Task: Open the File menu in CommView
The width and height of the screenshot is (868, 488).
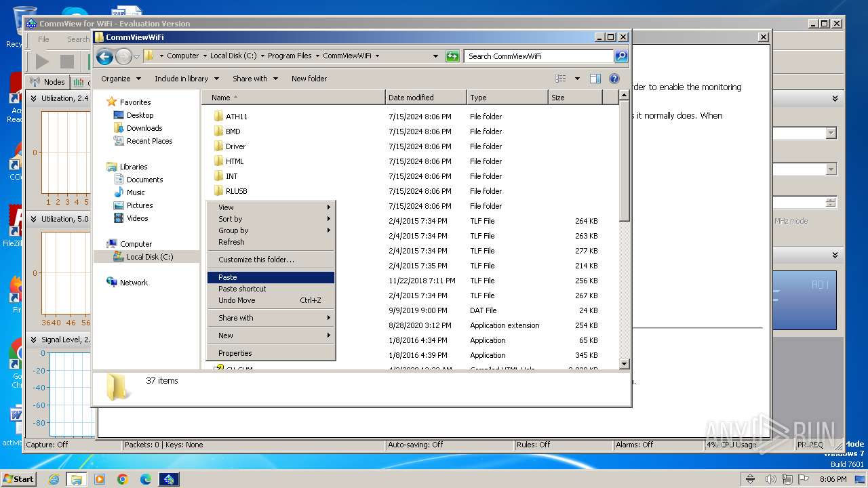Action: pyautogui.click(x=43, y=39)
